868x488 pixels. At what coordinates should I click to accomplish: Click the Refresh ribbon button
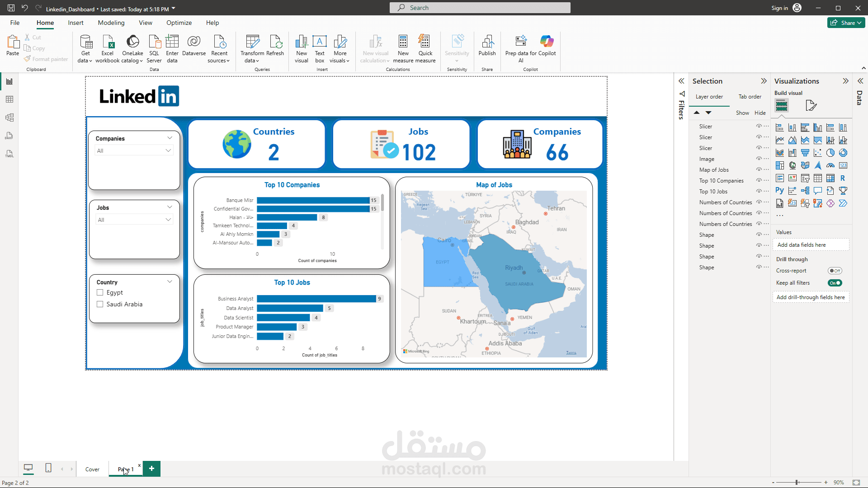(x=275, y=46)
